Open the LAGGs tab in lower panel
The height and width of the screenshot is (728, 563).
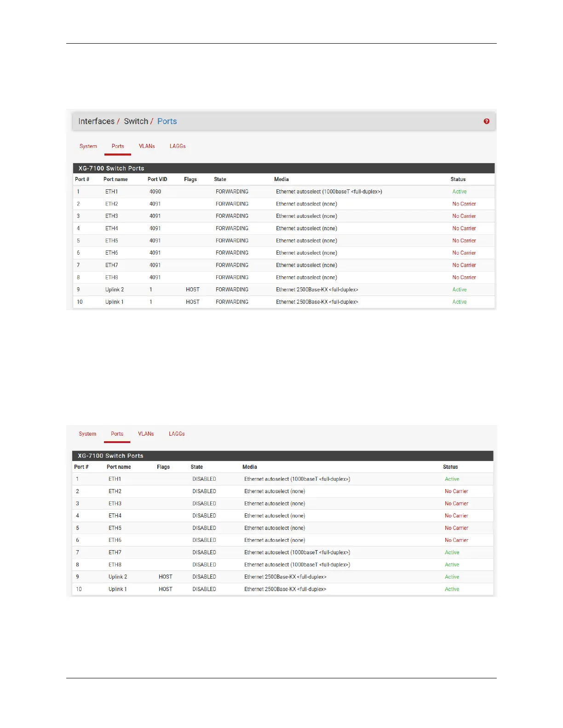click(177, 434)
